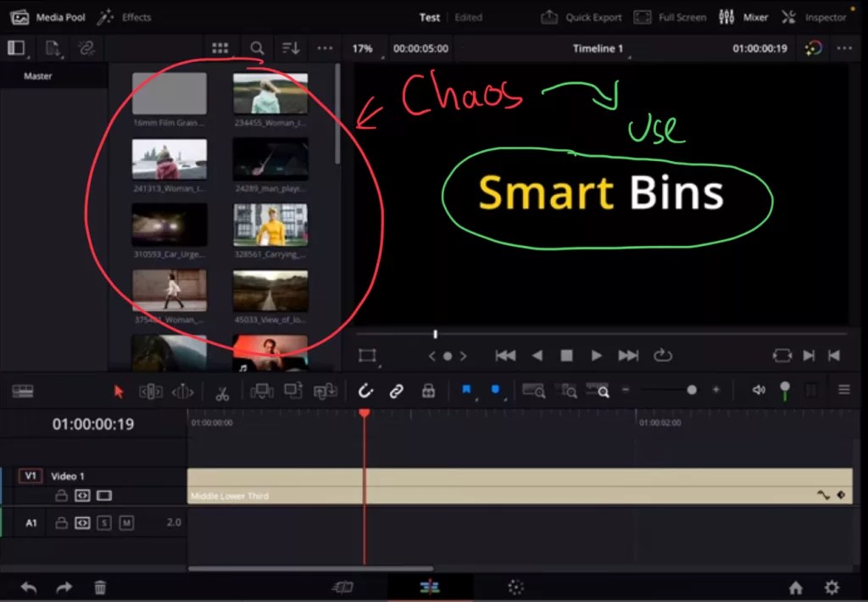868x602 pixels.
Task: Switch to the Edit page at bottom
Action: point(429,586)
